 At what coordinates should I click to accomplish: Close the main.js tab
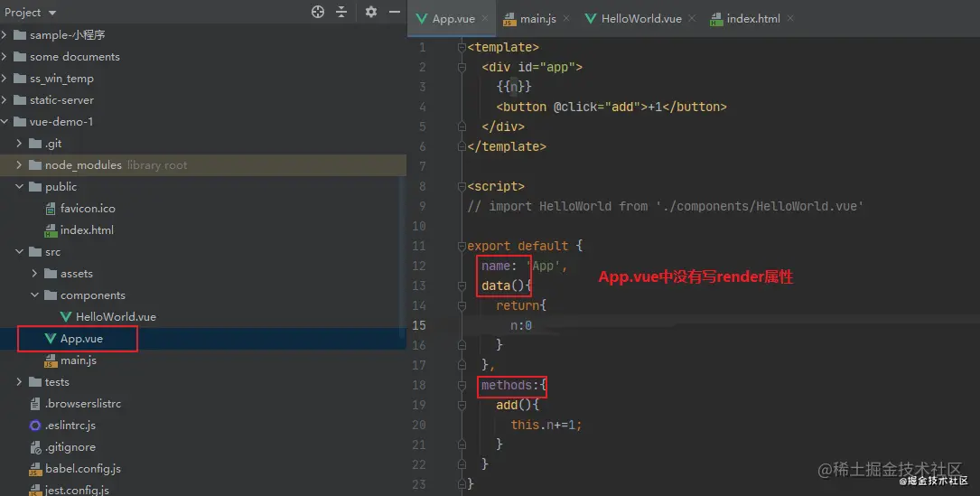(x=566, y=19)
